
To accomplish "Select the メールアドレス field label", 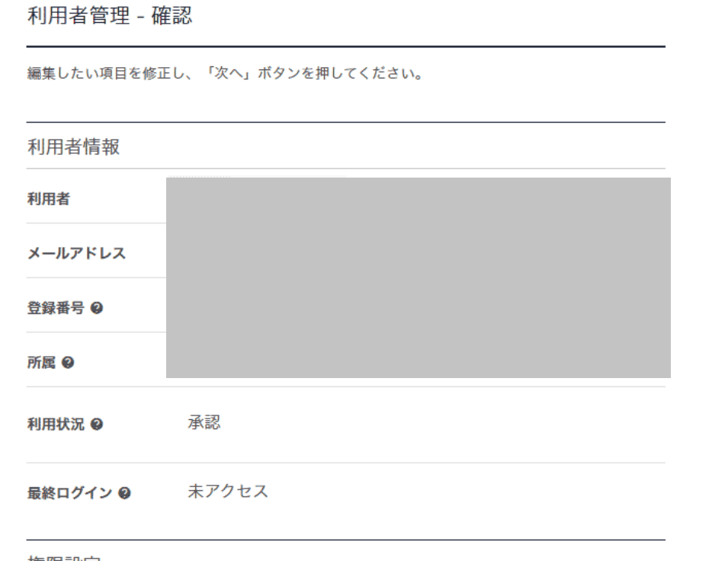I will click(x=76, y=254).
